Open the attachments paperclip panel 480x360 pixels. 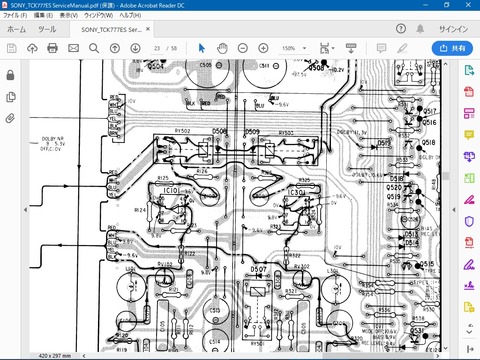click(11, 118)
